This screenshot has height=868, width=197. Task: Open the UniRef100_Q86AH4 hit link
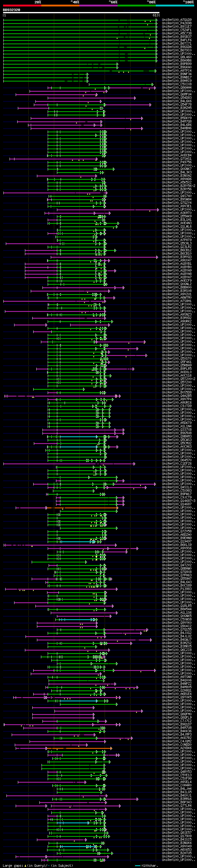177,88
